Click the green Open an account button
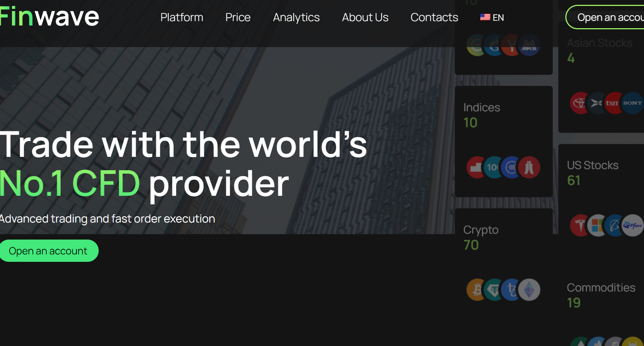Screen dimensions: 644x346 48,251
